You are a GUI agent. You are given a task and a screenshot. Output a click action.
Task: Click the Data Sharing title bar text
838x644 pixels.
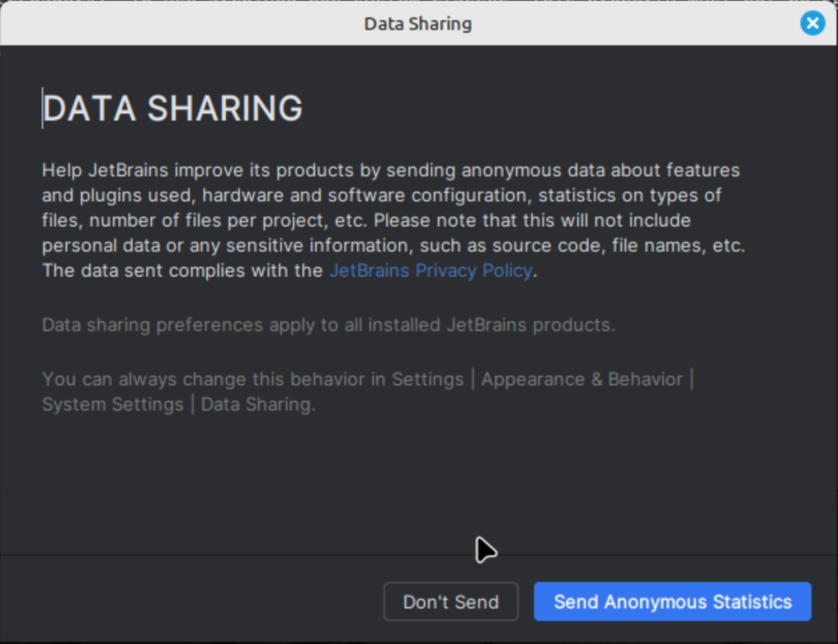click(417, 24)
